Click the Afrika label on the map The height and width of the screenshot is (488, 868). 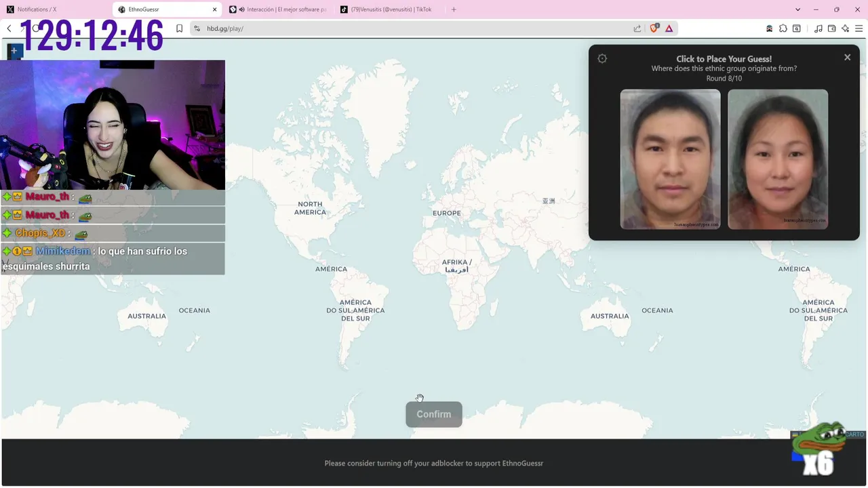pos(456,266)
